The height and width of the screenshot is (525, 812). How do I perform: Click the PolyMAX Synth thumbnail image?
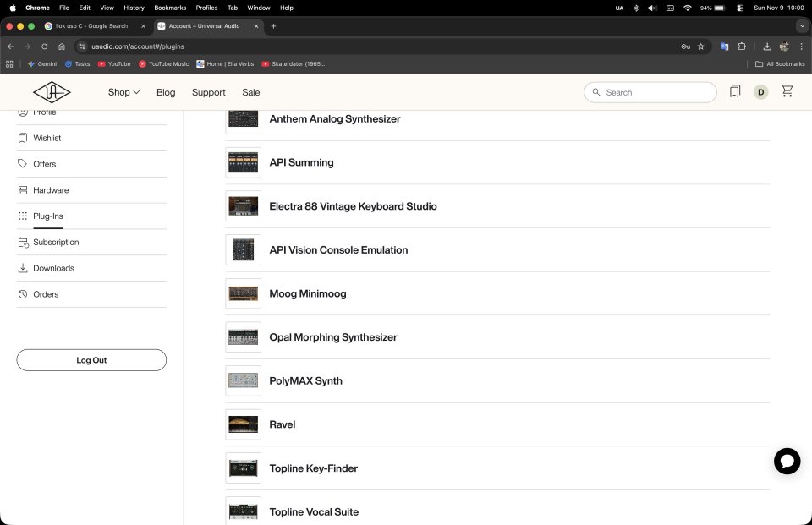(x=243, y=380)
